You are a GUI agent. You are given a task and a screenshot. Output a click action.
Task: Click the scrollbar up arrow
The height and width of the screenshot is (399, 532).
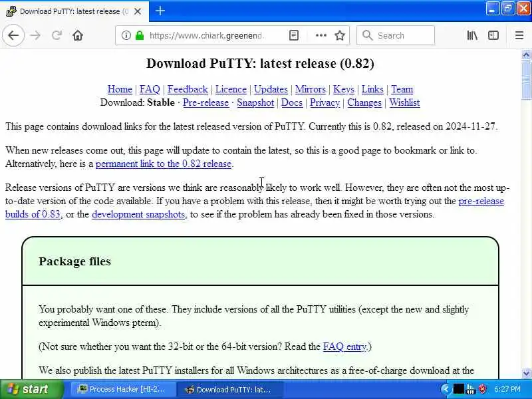click(526, 55)
